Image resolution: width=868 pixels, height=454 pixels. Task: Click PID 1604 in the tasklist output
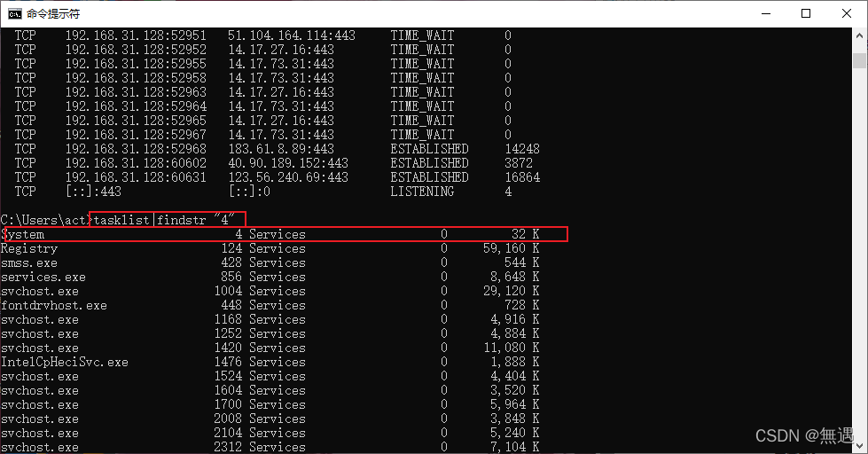click(228, 391)
